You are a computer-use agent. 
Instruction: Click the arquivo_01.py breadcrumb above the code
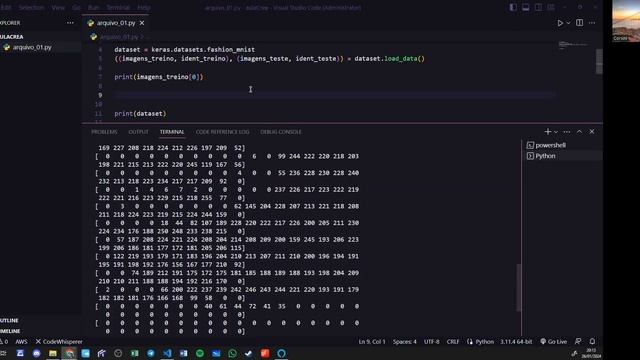pos(119,37)
